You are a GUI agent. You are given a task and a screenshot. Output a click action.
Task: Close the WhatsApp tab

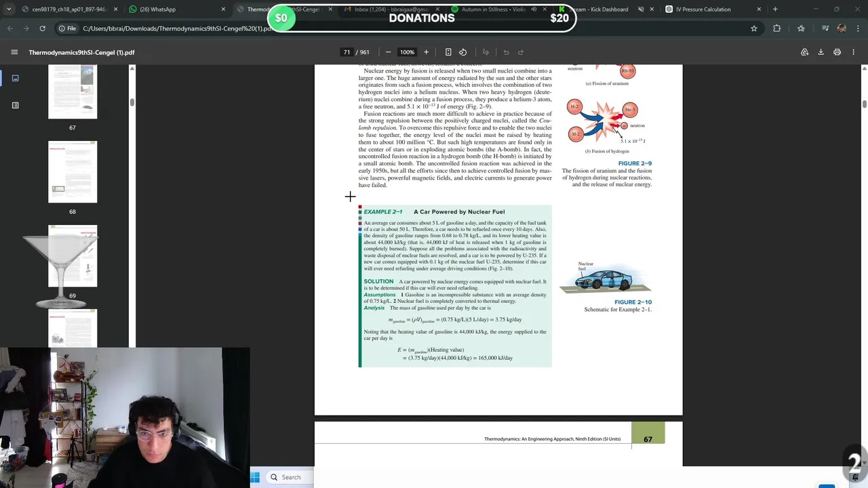223,9
